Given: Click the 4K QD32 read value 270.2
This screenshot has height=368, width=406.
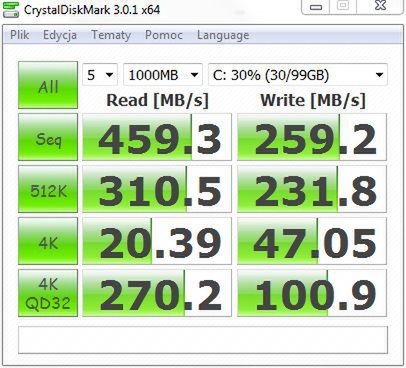Looking at the screenshot, I should point(157,293).
